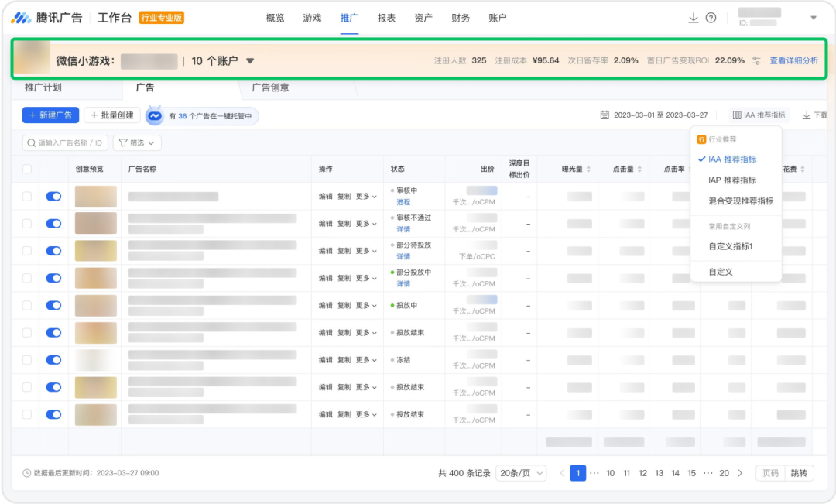The image size is (836, 504).
Task: Click the metric settings slider icon in banner
Action: pos(756,61)
